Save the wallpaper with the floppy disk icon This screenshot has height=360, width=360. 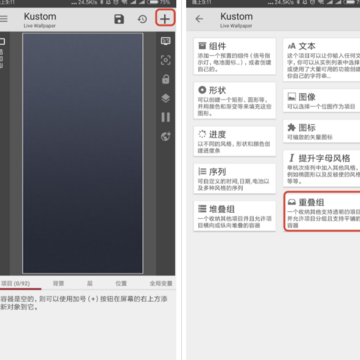coord(119,19)
